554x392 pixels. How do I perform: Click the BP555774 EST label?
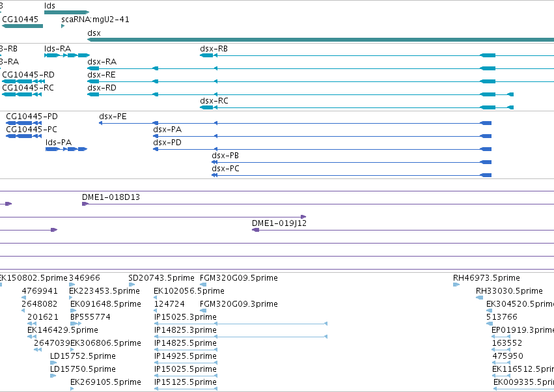point(90,317)
